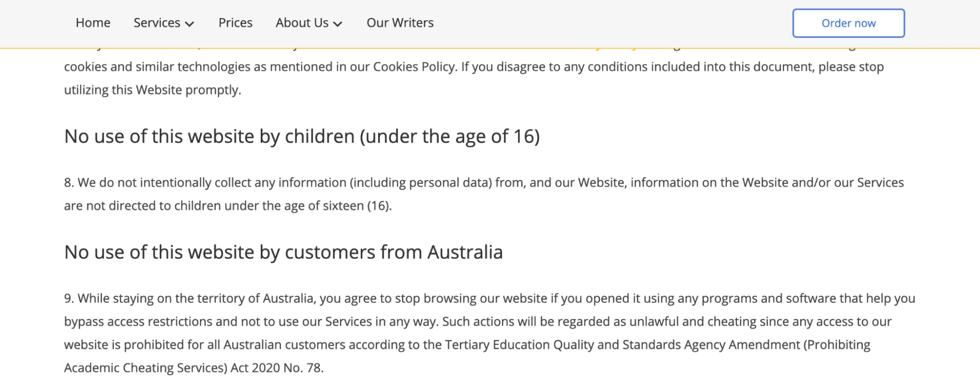Go to the Prices page
The image size is (980, 391).
tap(235, 23)
